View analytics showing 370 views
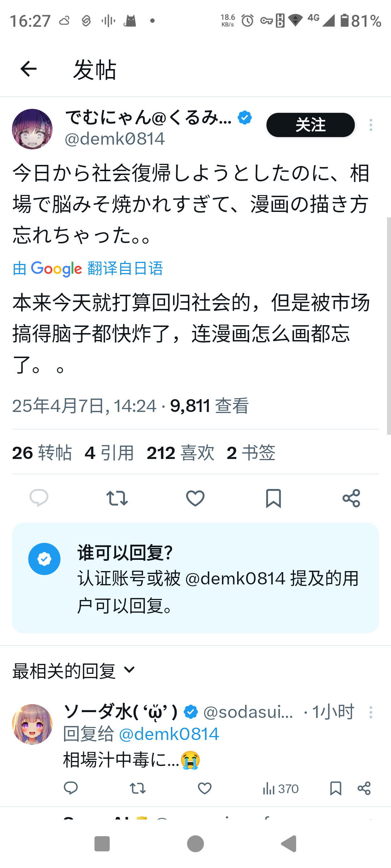 tap(281, 788)
